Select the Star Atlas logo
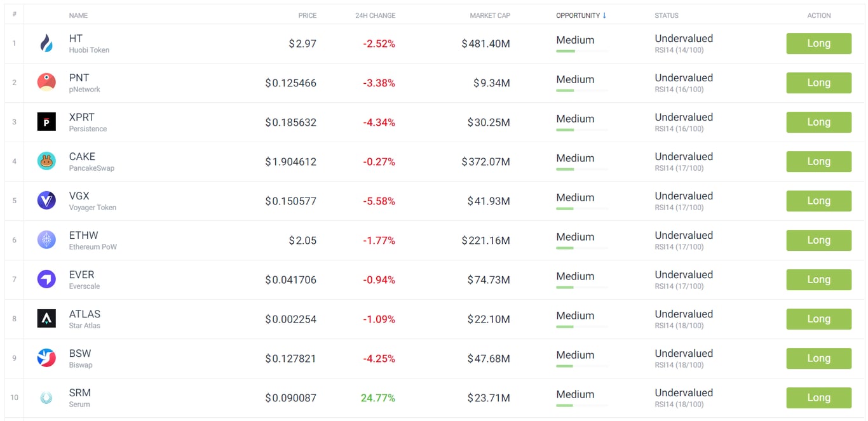The height and width of the screenshot is (421, 868). click(x=46, y=319)
